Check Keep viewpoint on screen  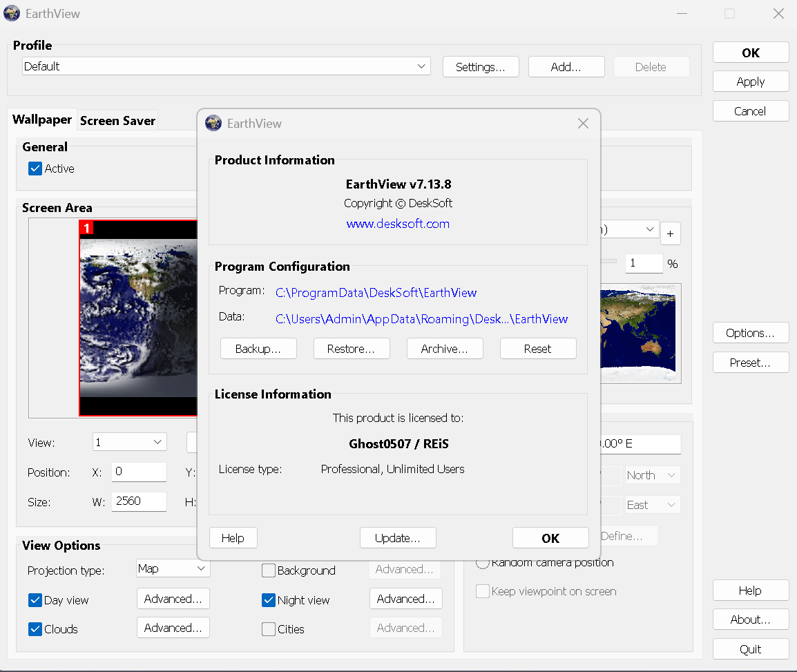pos(482,591)
